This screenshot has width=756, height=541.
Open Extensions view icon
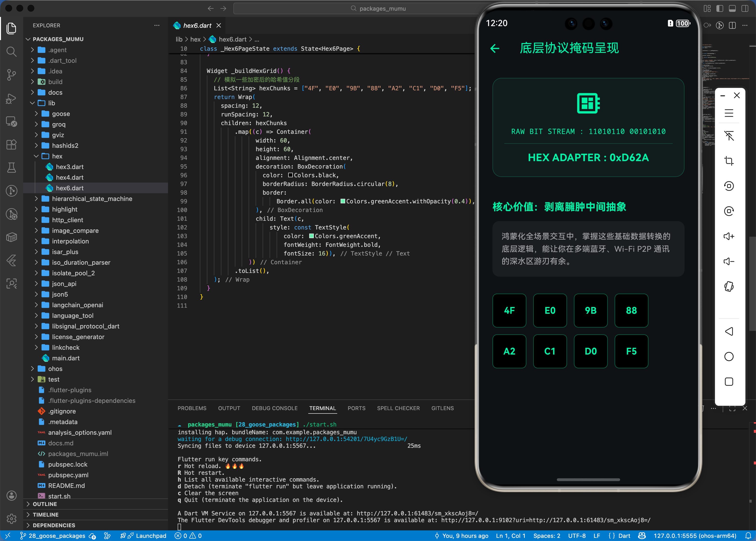tap(11, 145)
